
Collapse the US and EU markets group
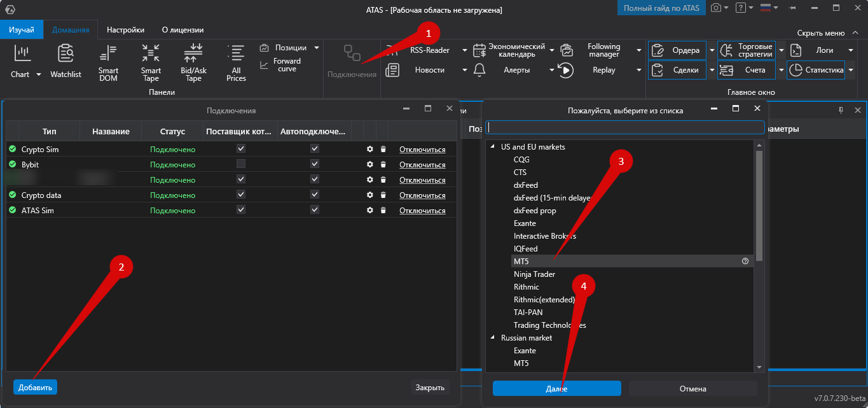(492, 147)
